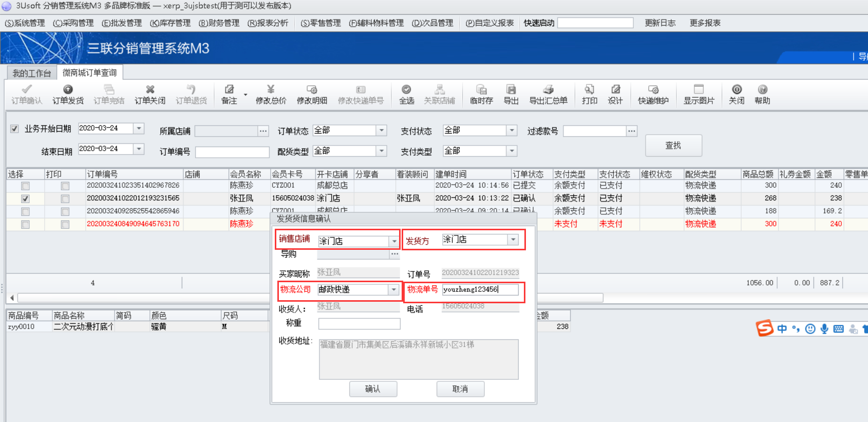
Task: Expand the 订单状态 dropdown
Action: [382, 131]
